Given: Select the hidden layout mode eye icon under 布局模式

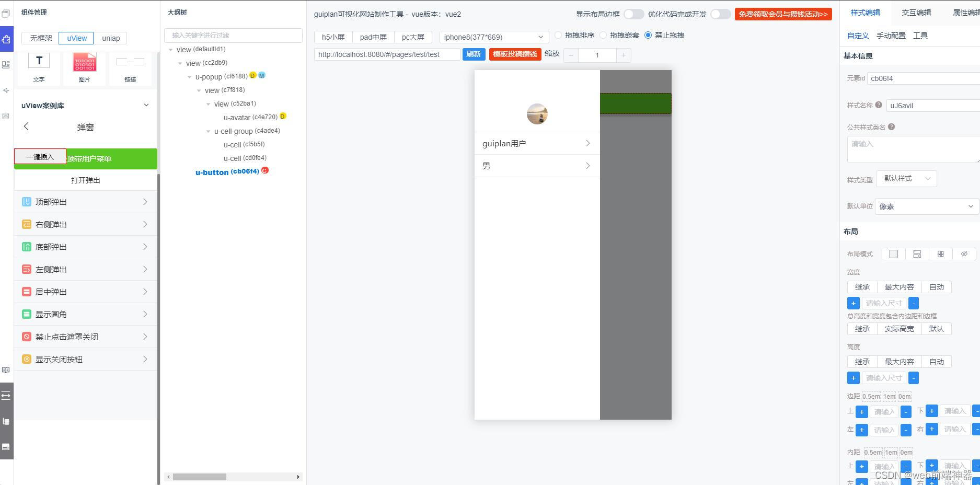Looking at the screenshot, I should (964, 254).
